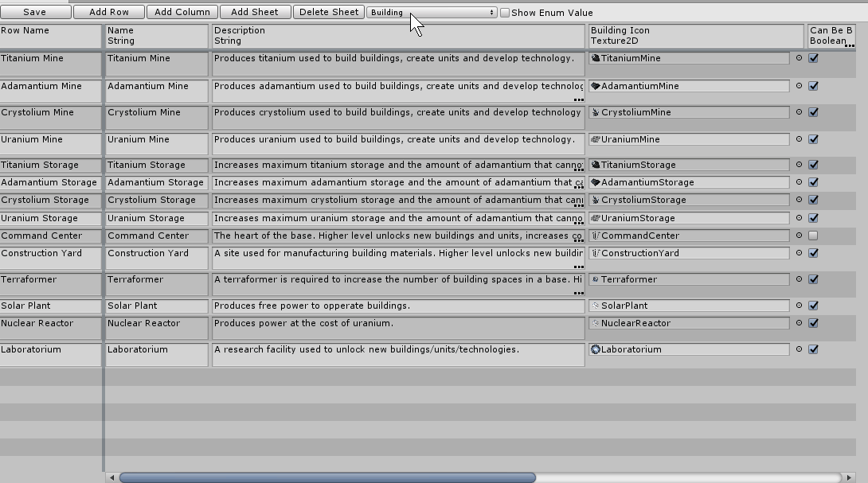Viewport: 868px width, 483px height.
Task: Click the Add Row button
Action: [108, 11]
